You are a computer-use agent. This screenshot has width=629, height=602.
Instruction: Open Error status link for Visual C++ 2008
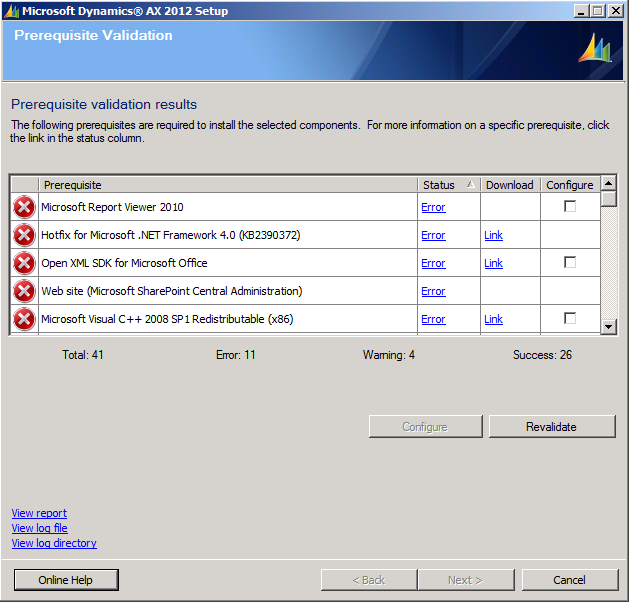coord(433,320)
